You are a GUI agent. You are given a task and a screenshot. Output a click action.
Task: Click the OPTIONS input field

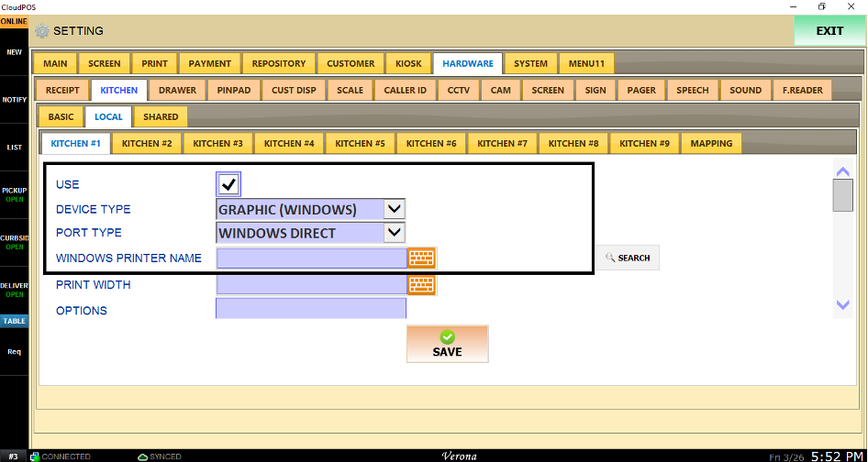point(310,310)
